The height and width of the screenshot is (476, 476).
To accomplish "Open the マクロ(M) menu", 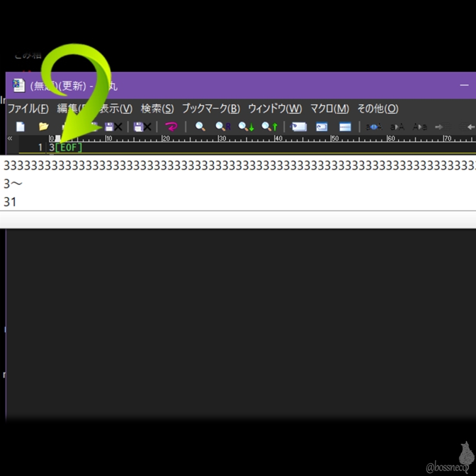I will pyautogui.click(x=329, y=109).
